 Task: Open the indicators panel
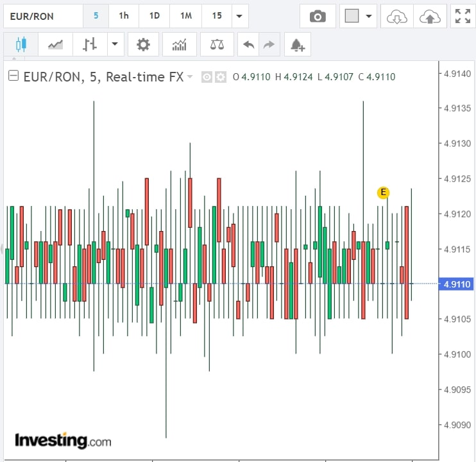[180, 44]
